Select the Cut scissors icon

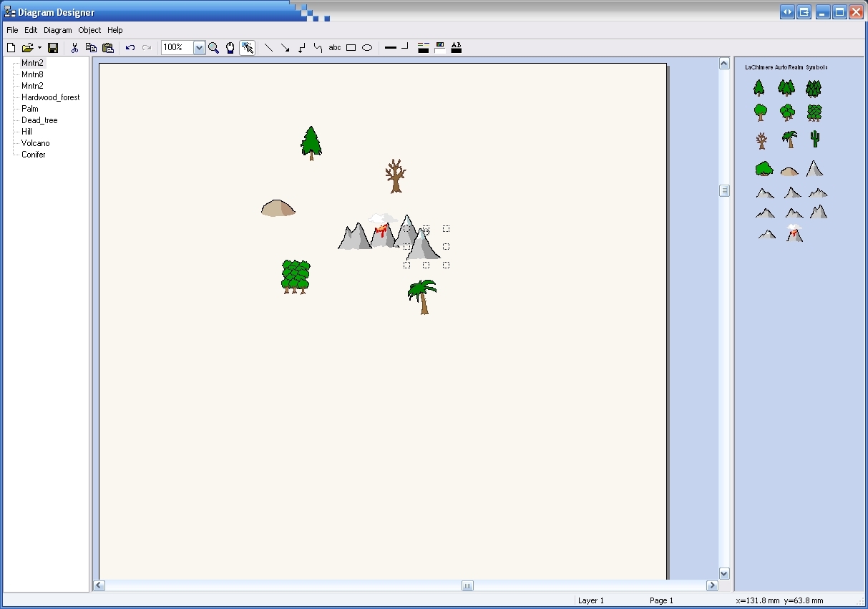pyautogui.click(x=74, y=48)
